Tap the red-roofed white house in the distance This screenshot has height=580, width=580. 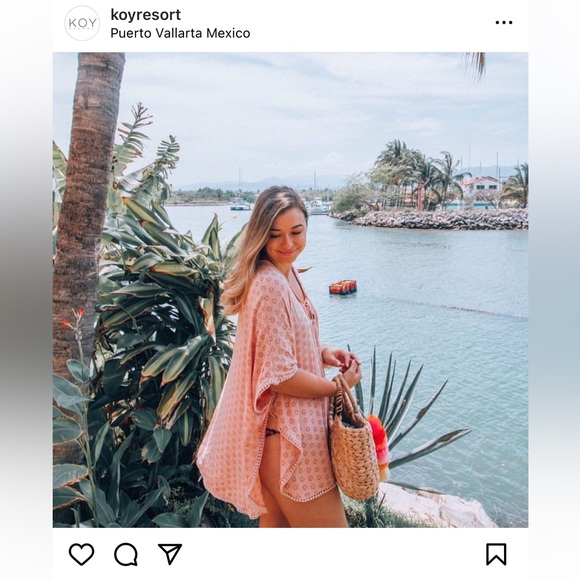click(480, 185)
